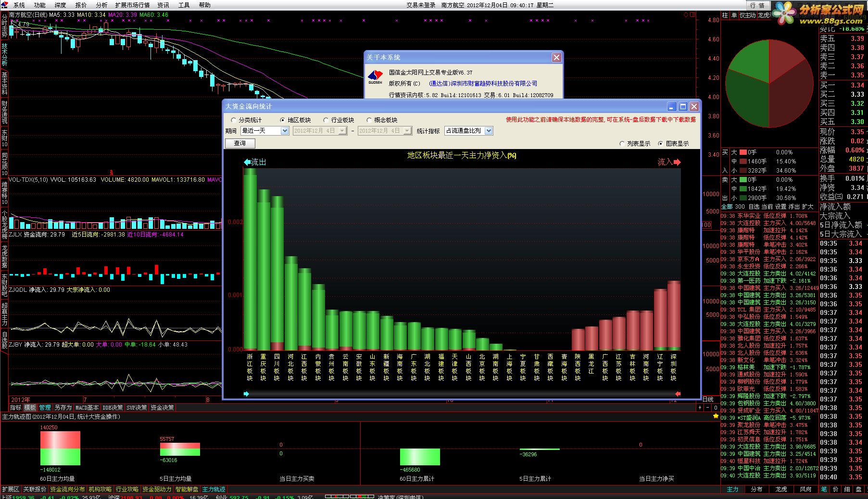Open the 报价 menu

tap(81, 5)
